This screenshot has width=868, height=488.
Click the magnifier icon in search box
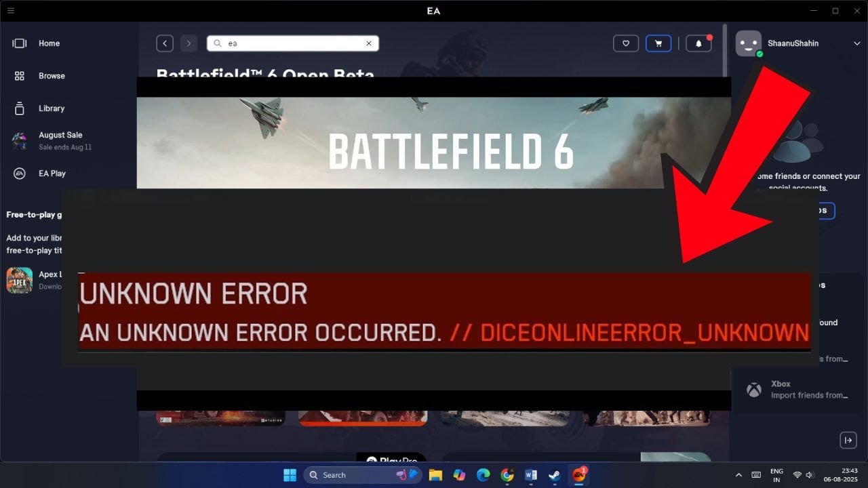click(x=218, y=43)
